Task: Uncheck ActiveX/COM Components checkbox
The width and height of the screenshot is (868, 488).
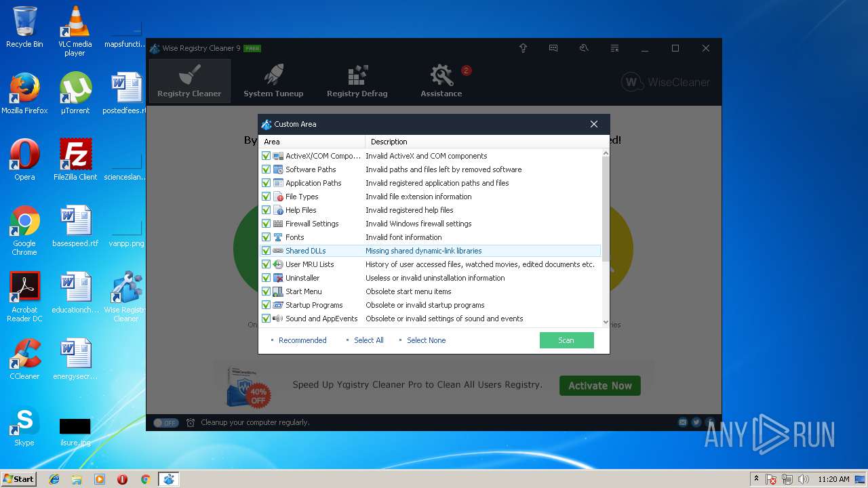Action: (x=266, y=156)
